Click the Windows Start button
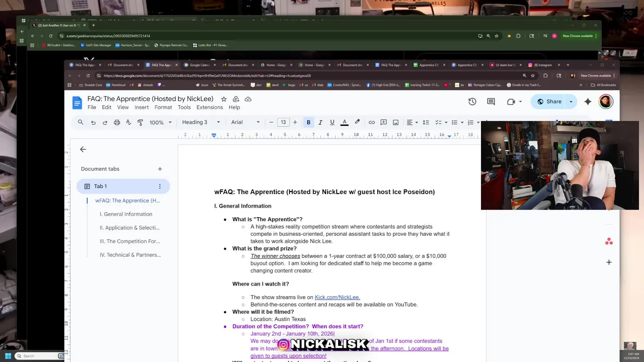The image size is (644, 362). 8,356
